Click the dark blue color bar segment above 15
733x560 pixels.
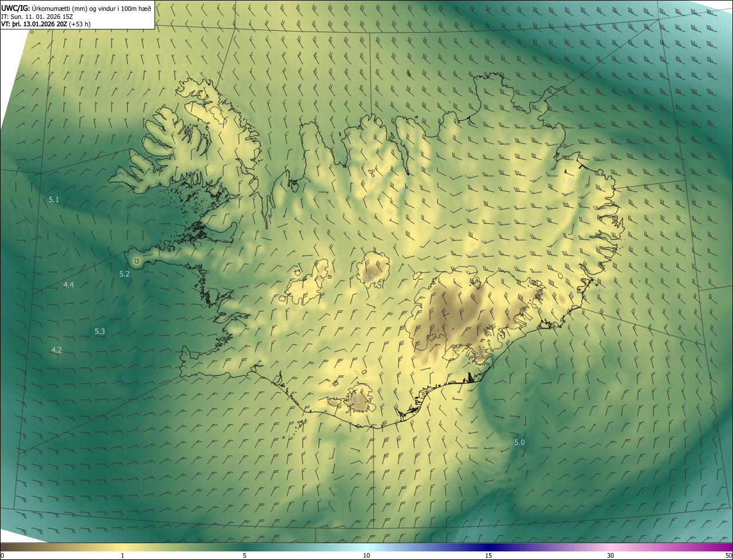tap(488, 547)
